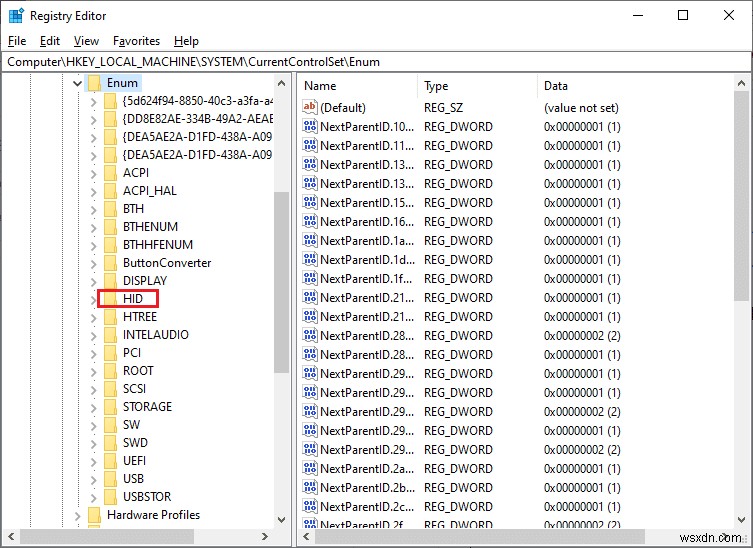Click the tree pane scroll left arrow

click(11, 536)
